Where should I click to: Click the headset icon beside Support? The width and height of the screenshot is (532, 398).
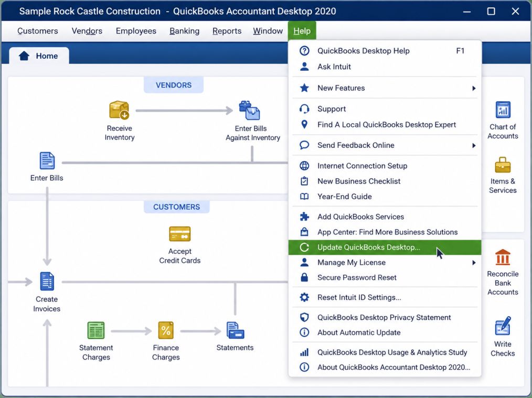[304, 109]
